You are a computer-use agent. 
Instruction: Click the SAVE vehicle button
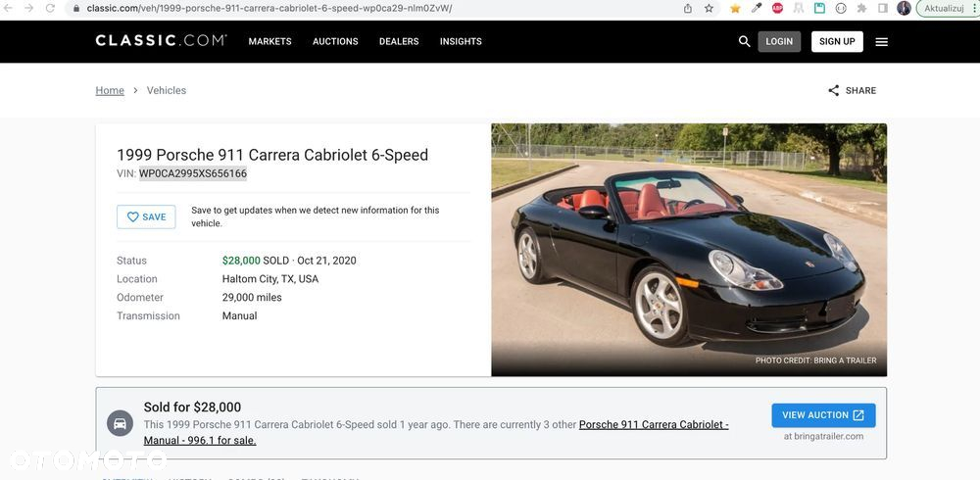coord(146,216)
